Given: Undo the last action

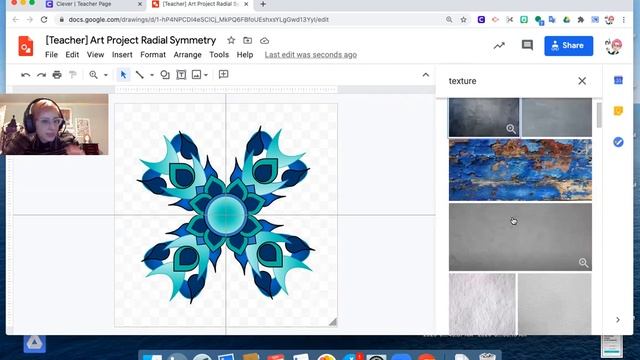Looking at the screenshot, I should (25, 75).
